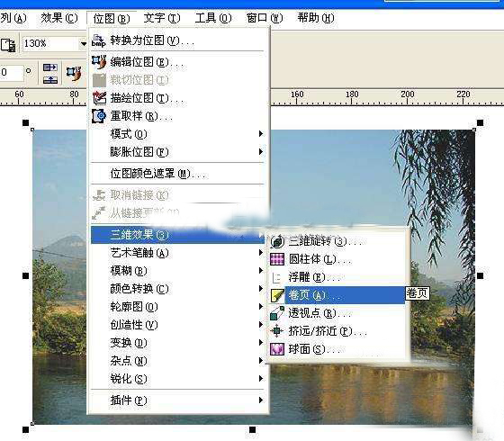The height and width of the screenshot is (441, 504).
Task: Expand the 变换(D) submenu arrow
Action: pyautogui.click(x=261, y=343)
